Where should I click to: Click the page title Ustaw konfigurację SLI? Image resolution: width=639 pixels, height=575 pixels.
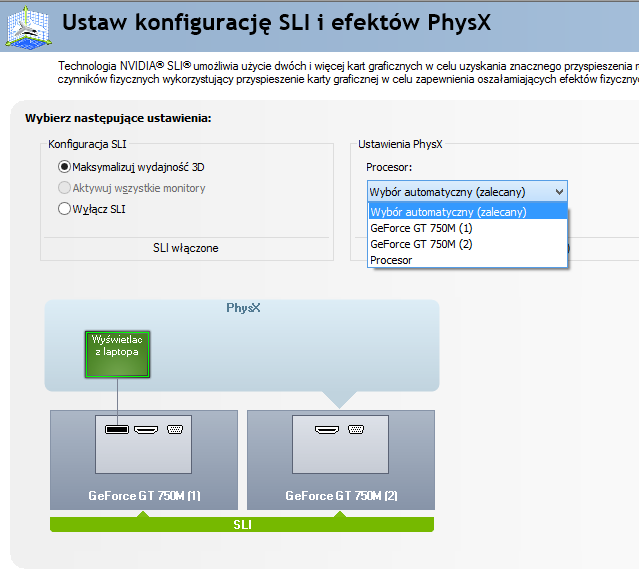tap(276, 22)
